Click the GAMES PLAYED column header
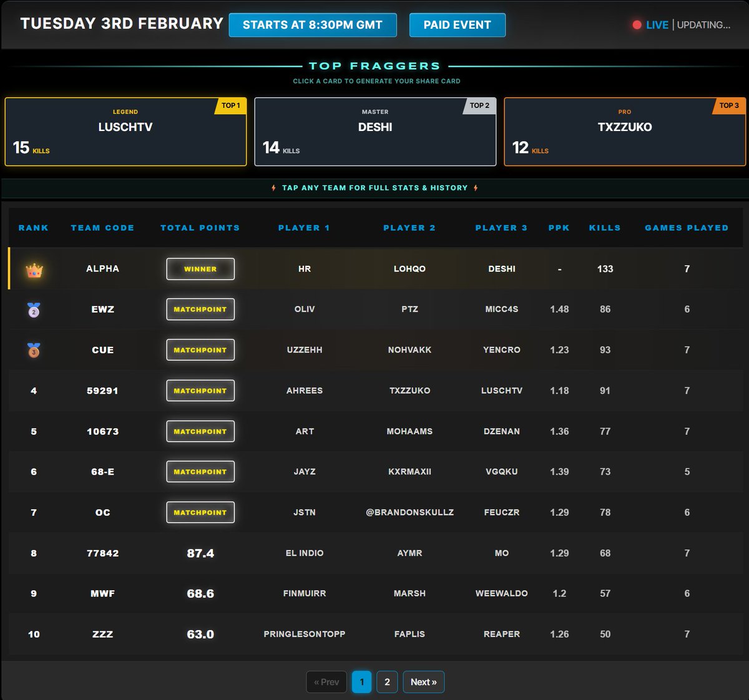 (x=687, y=228)
